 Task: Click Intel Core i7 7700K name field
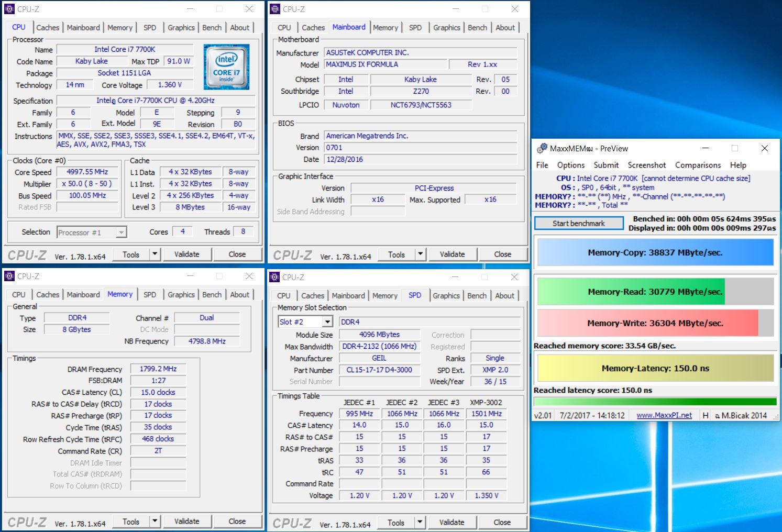(125, 49)
